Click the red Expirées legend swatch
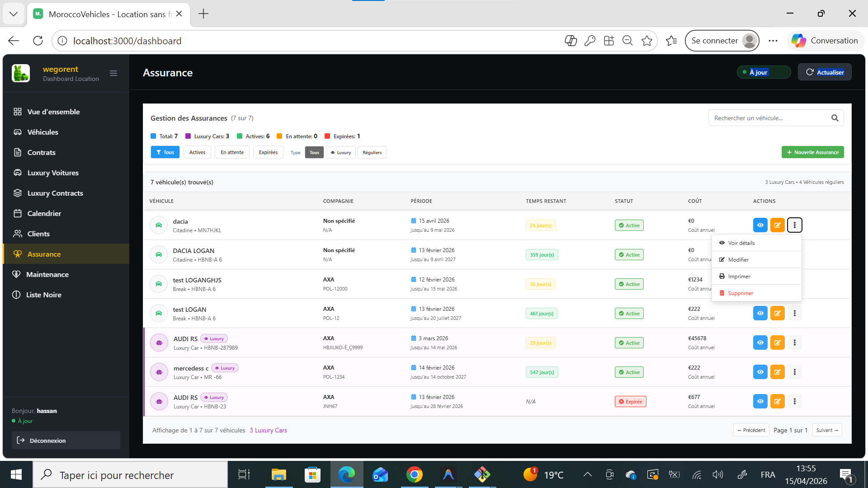Screen dimensions: 868x488 pos(327,136)
